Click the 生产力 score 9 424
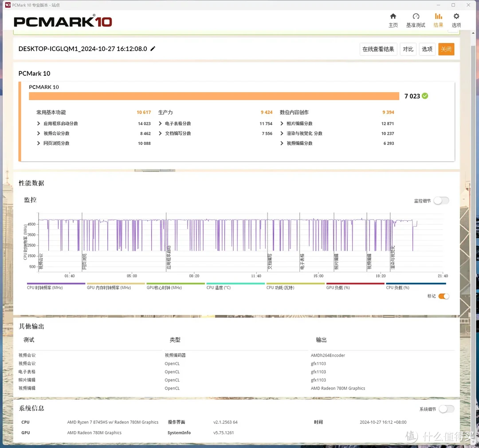 pyautogui.click(x=267, y=112)
